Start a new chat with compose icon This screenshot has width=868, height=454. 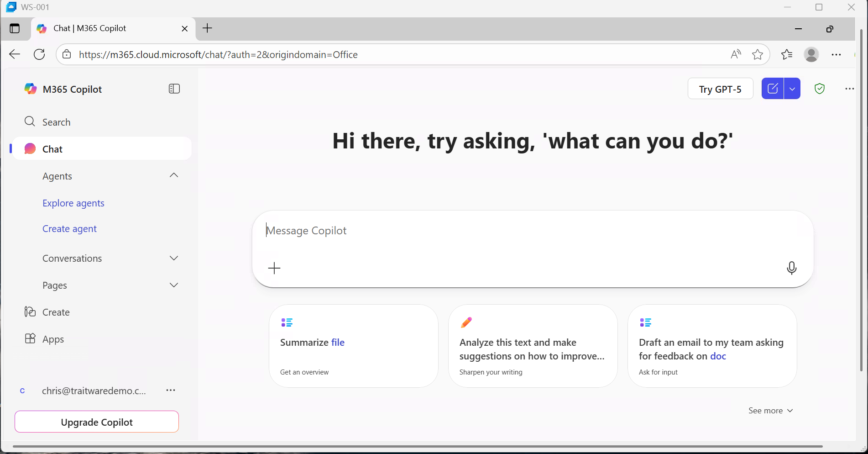pyautogui.click(x=773, y=89)
